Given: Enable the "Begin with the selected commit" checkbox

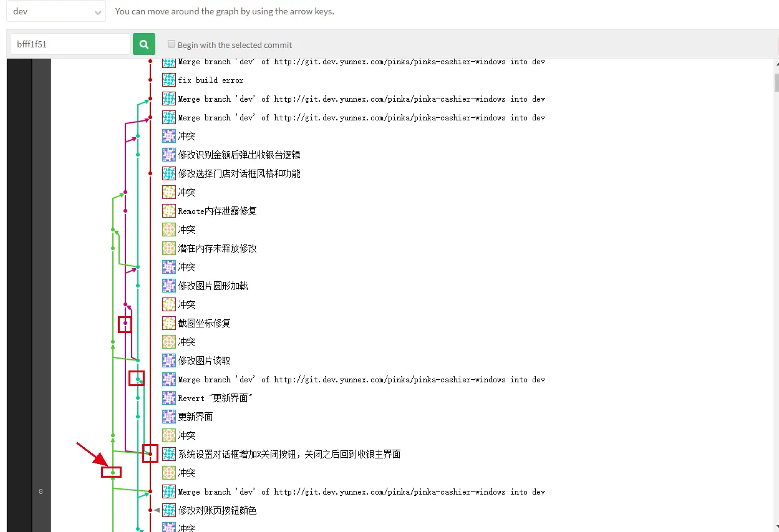Looking at the screenshot, I should [171, 44].
